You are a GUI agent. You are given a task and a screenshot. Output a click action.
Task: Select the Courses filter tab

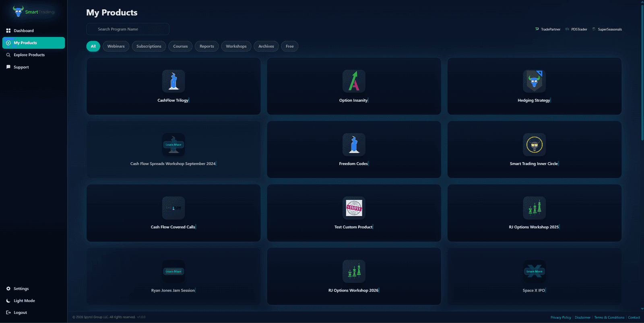click(x=180, y=46)
